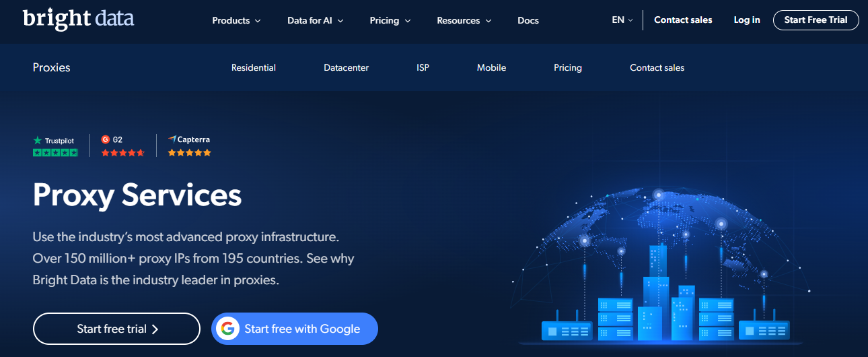Click the Bright Data logo
The width and height of the screenshot is (868, 357).
coord(78,19)
